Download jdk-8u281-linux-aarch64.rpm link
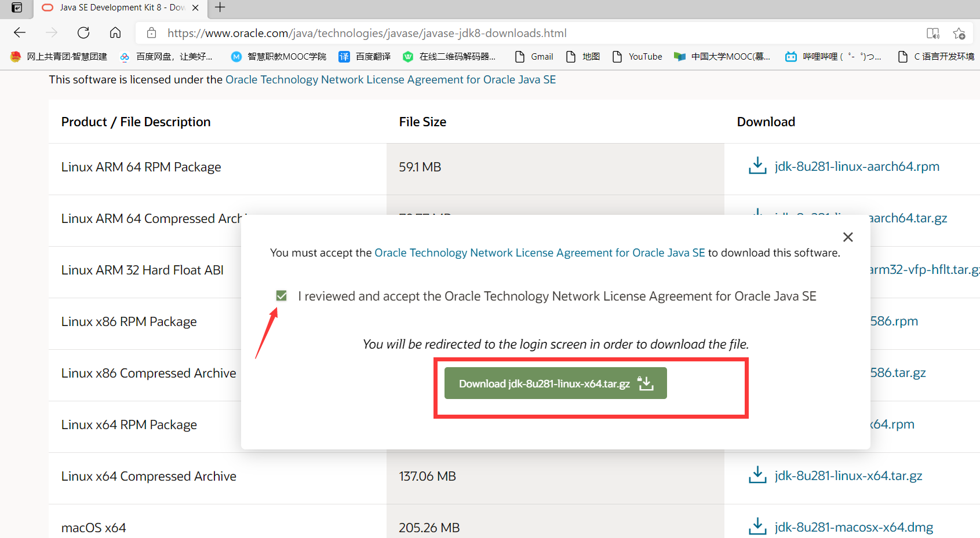This screenshot has width=980, height=538. click(x=857, y=166)
